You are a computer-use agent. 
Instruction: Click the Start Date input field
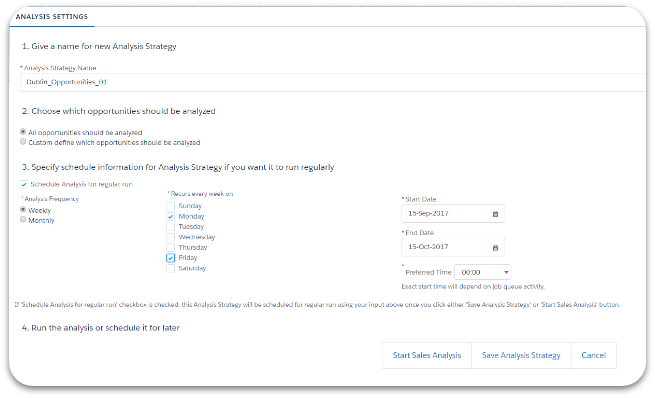453,214
